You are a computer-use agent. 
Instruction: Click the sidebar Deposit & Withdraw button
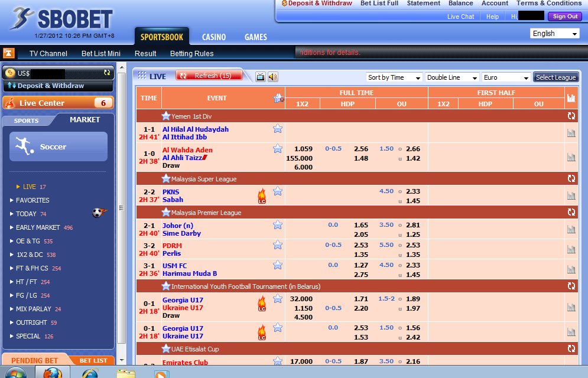point(58,86)
